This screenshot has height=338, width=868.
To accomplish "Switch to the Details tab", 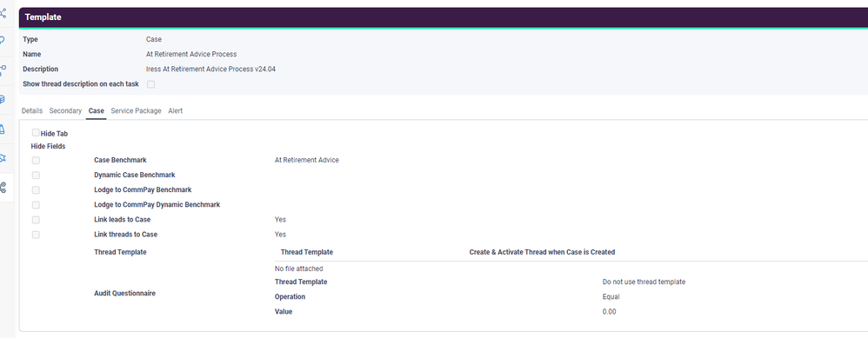I will pos(32,110).
